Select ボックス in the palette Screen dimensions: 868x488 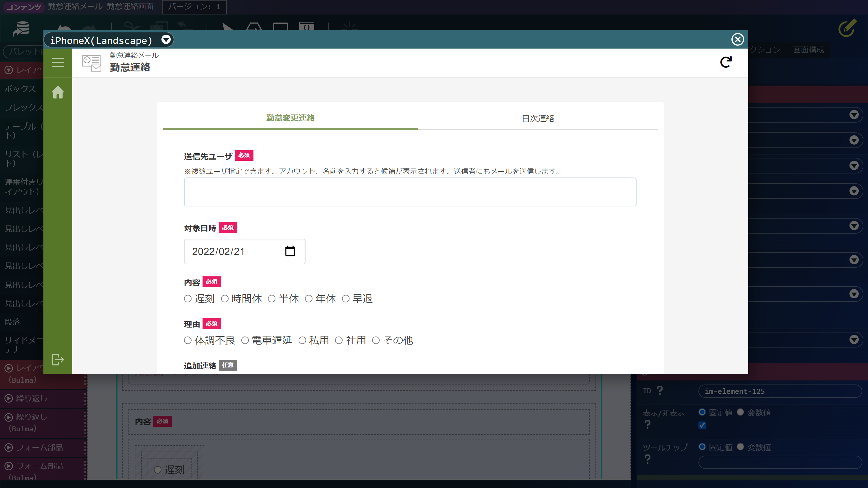click(x=20, y=88)
